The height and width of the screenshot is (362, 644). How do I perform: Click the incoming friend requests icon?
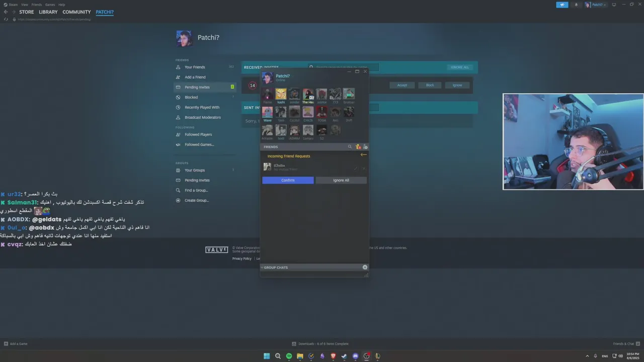(358, 147)
